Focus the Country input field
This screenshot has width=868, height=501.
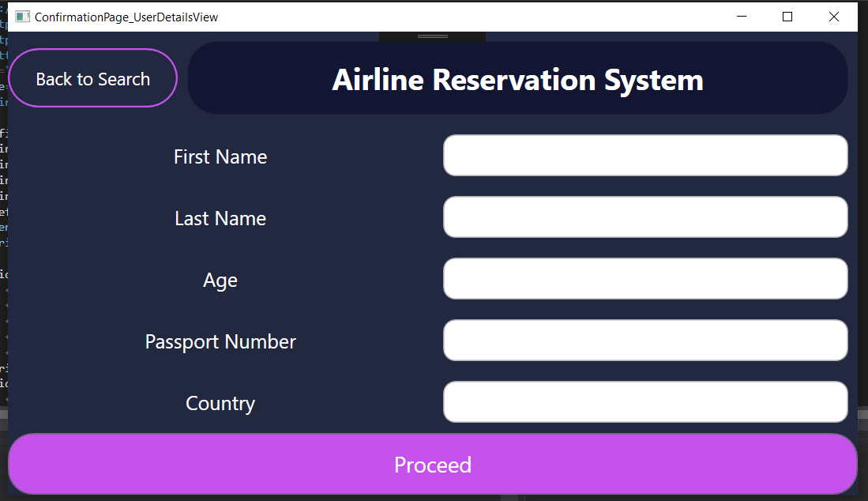coord(644,401)
